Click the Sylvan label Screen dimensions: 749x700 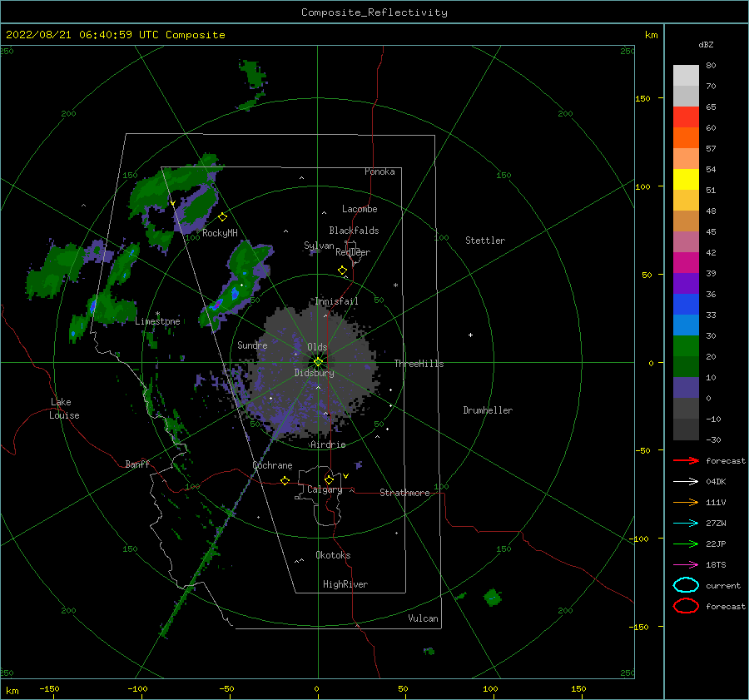(319, 246)
